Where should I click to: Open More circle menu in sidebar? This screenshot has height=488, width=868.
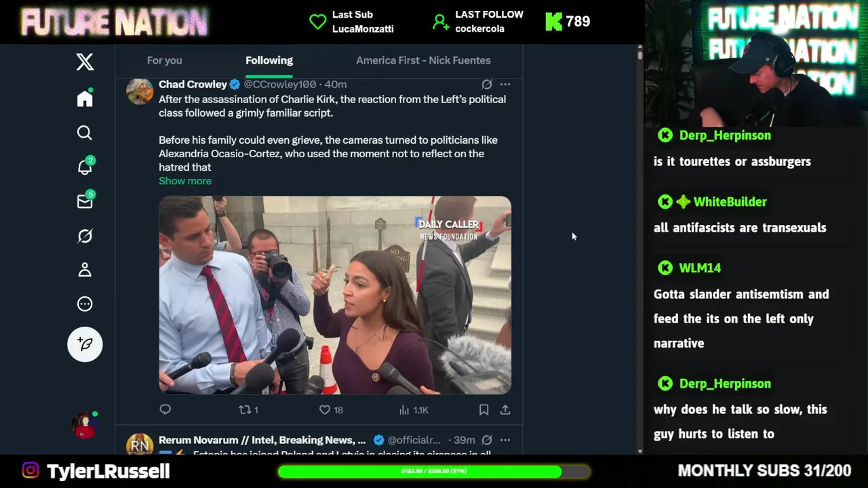(x=85, y=304)
